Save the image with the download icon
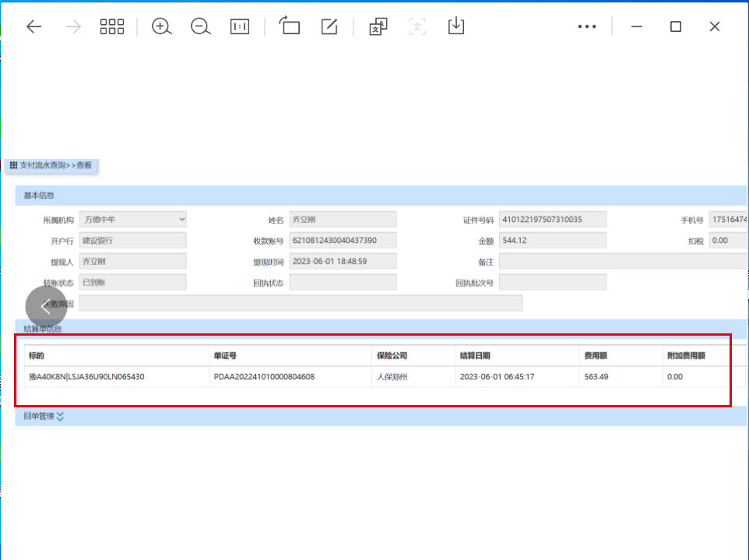Viewport: 749px width, 560px height. coord(456,26)
